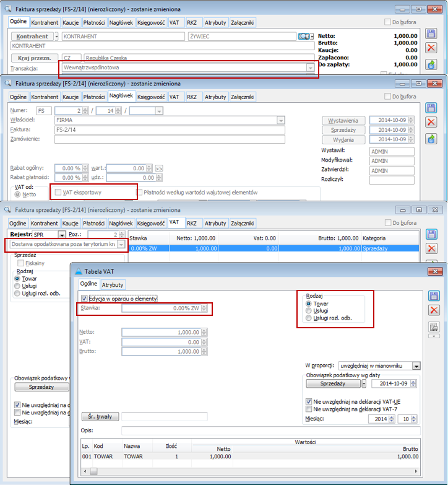Click the >> button beside the wart. field
The height and width of the screenshot is (485, 448).
(x=159, y=168)
